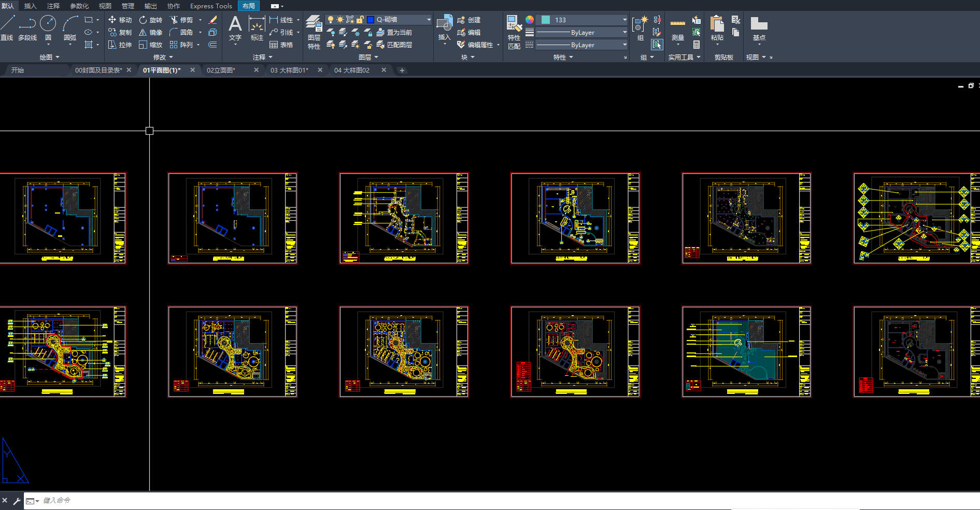Switch to the 02立面图 drawing tab
Screen dimensions: 980x510
[x=221, y=70]
